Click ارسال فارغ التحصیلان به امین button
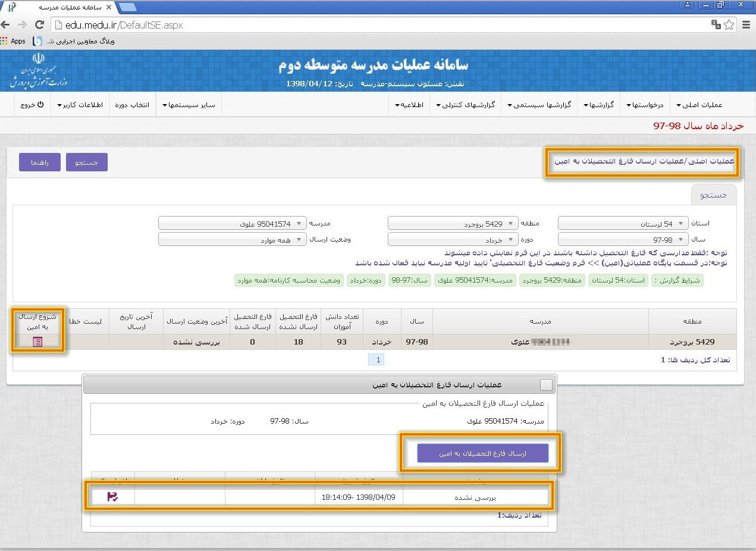The height and width of the screenshot is (551, 756). click(x=482, y=453)
